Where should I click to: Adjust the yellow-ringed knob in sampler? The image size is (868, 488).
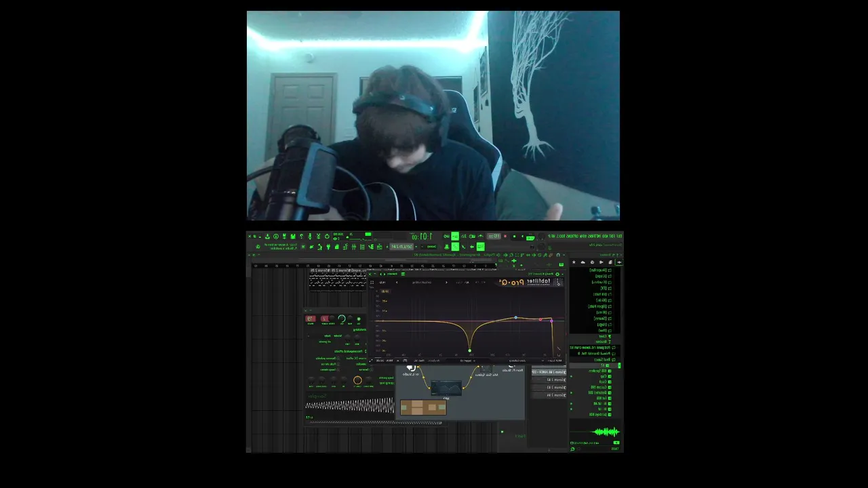coord(357,380)
